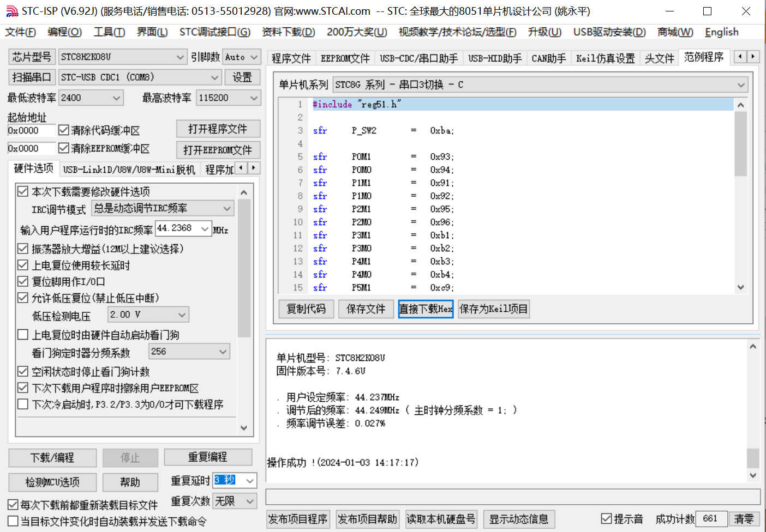Click output log vertical scrollbar thumb
Screen dimensions: 766x532
(x=753, y=458)
